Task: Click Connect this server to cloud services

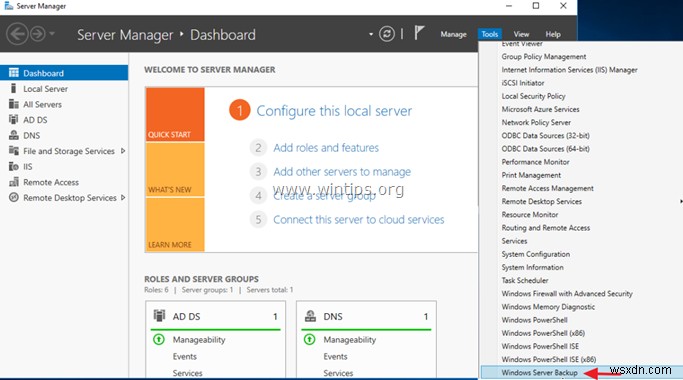Action: click(358, 219)
